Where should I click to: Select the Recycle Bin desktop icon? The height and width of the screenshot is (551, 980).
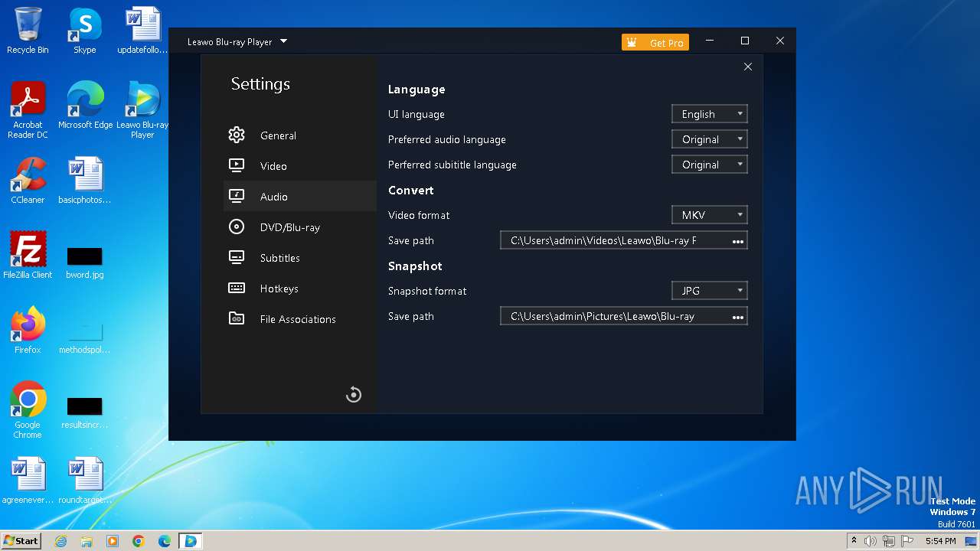28,31
